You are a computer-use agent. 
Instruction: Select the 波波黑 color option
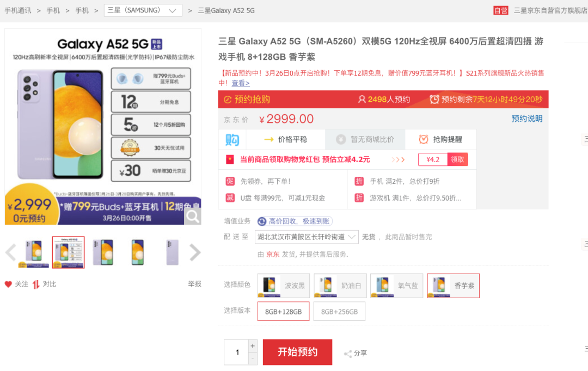pos(284,286)
